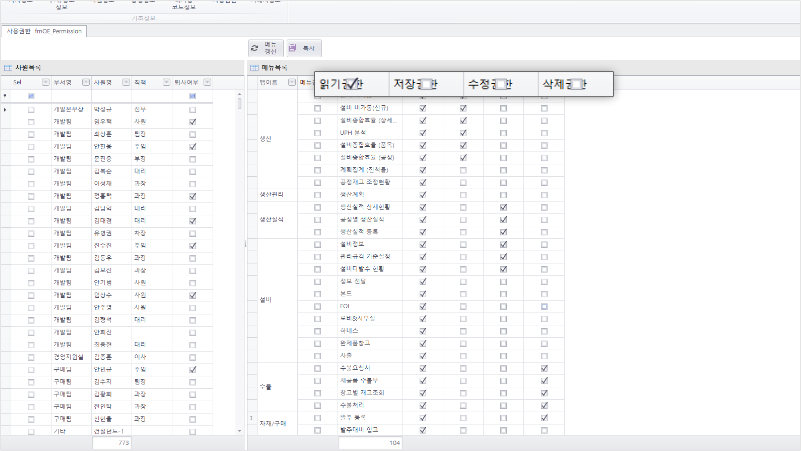
Task: Uncheck 수정권한 for 설비정보 row
Action: pos(504,245)
